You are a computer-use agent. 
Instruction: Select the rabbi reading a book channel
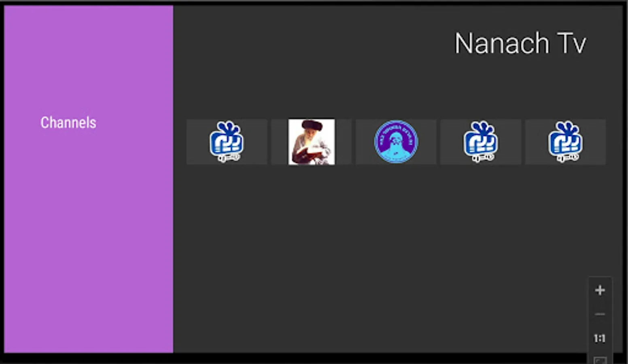(312, 142)
